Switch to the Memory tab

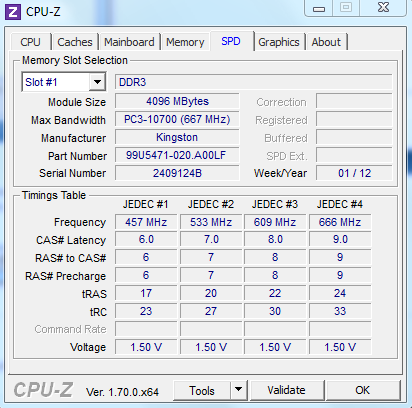[185, 42]
